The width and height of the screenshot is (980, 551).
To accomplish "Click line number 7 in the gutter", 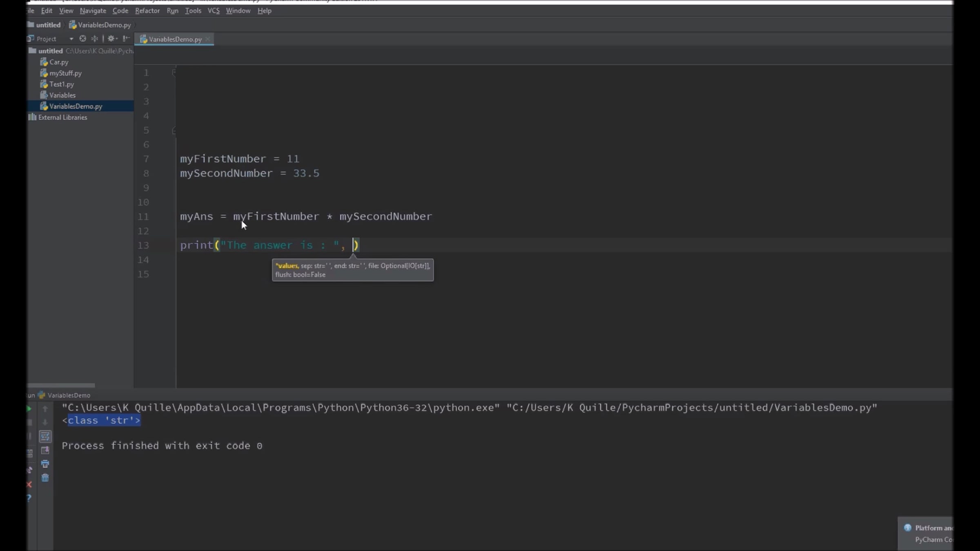I will coord(146,159).
